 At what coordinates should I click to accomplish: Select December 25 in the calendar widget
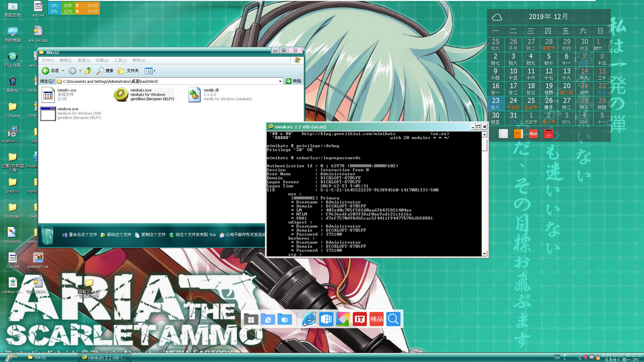click(531, 103)
